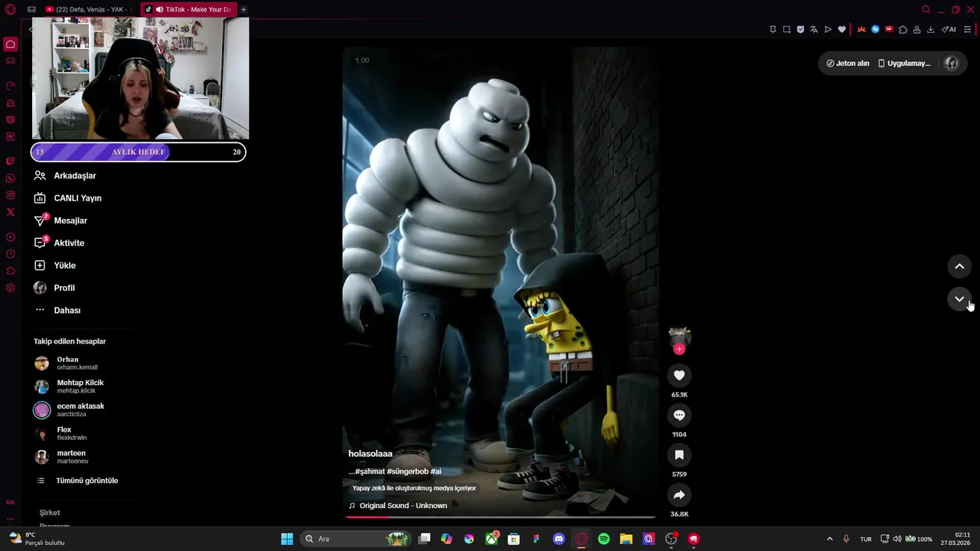Seek on the video progress bar

point(499,517)
